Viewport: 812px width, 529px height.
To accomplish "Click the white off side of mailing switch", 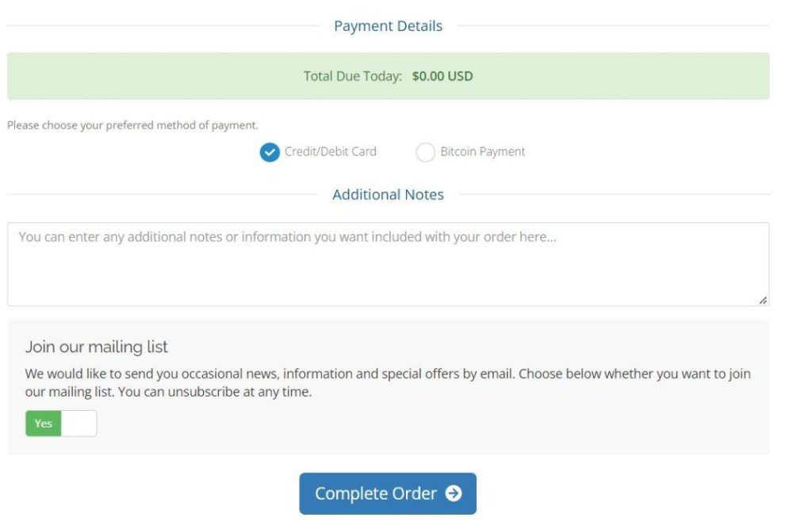I will 79,424.
